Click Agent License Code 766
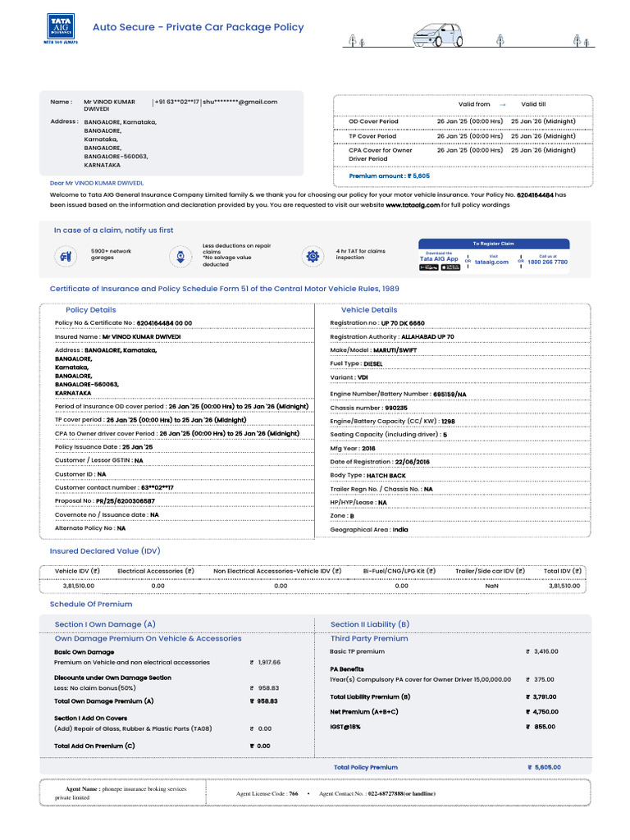This screenshot has width=630, height=840. (x=267, y=793)
